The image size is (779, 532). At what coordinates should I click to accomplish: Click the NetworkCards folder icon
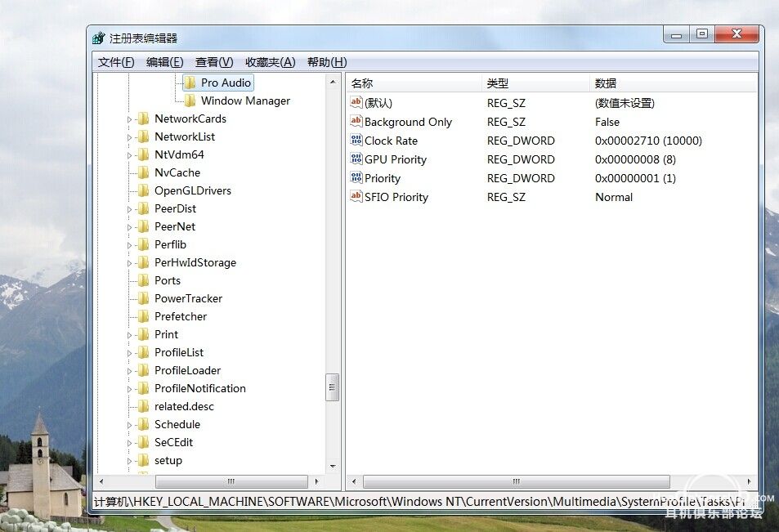(144, 118)
